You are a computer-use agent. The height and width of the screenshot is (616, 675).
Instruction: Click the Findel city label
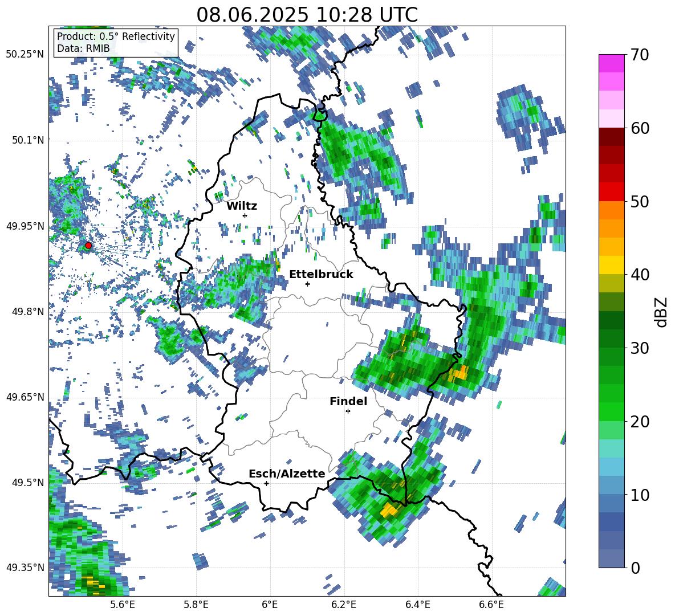coord(348,401)
